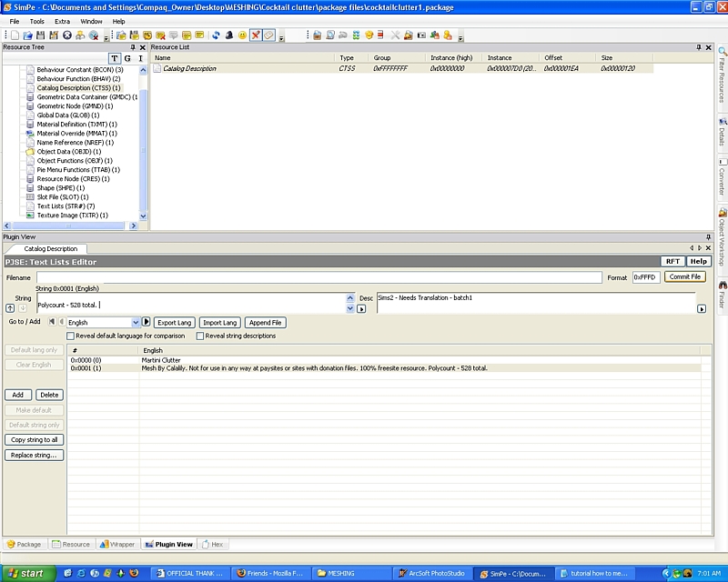Click the Save package floppy icon
Screen dimensions: 728x582
[41, 35]
